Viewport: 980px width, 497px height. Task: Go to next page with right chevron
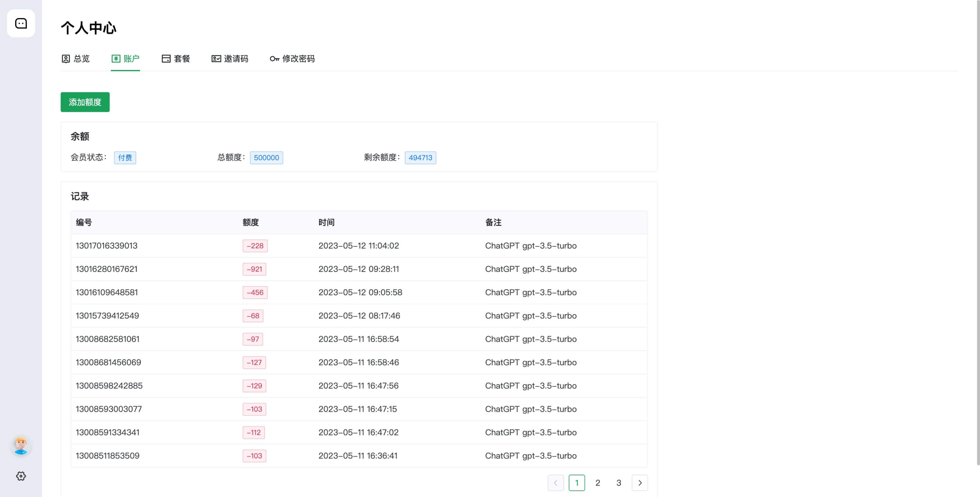pos(639,482)
